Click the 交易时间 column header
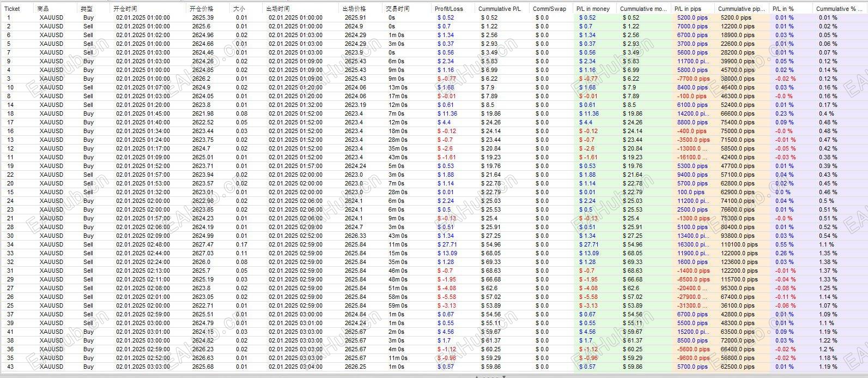This screenshot has height=378, width=868. click(398, 9)
